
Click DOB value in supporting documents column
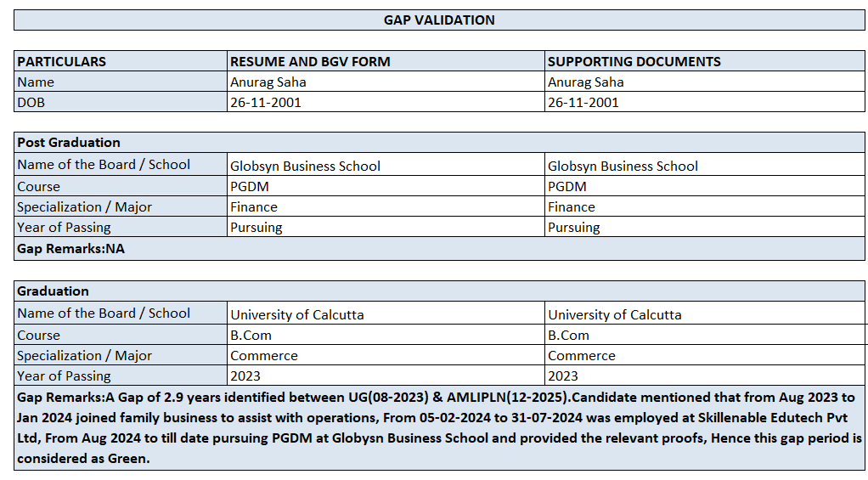[583, 103]
